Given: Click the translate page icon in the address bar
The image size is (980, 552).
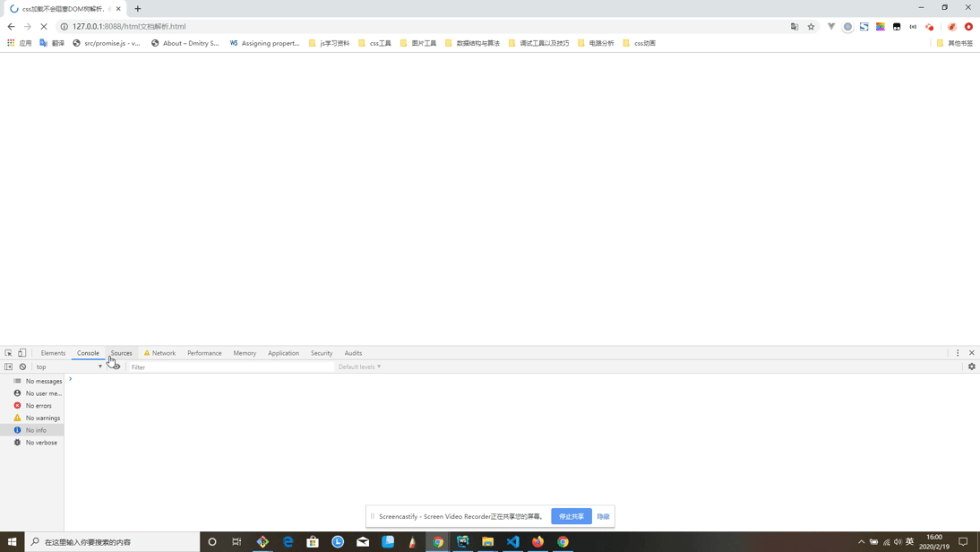Looking at the screenshot, I should tap(795, 26).
